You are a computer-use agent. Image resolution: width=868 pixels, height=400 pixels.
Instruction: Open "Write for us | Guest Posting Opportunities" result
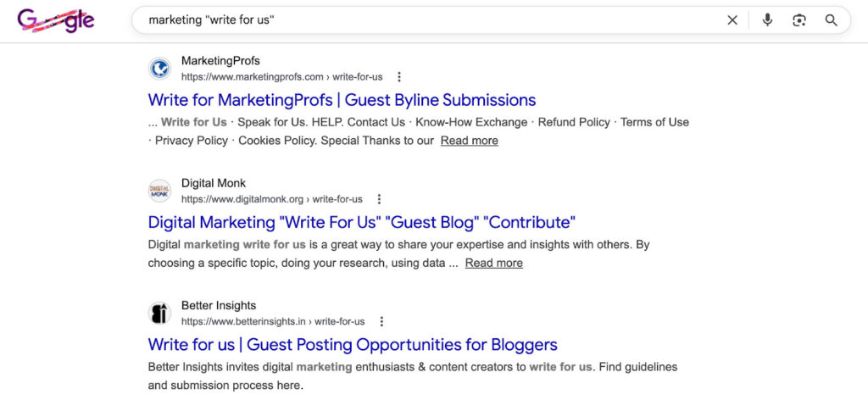tap(353, 345)
